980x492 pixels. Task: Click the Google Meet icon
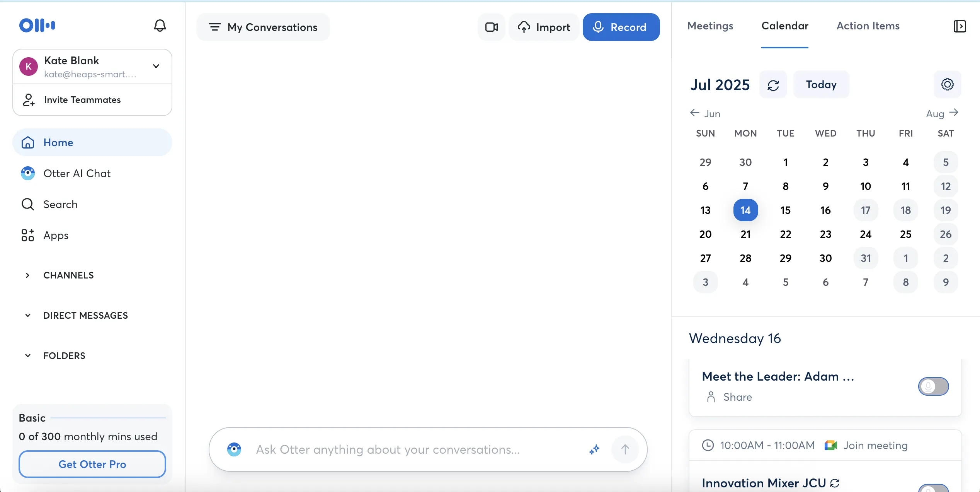(830, 446)
